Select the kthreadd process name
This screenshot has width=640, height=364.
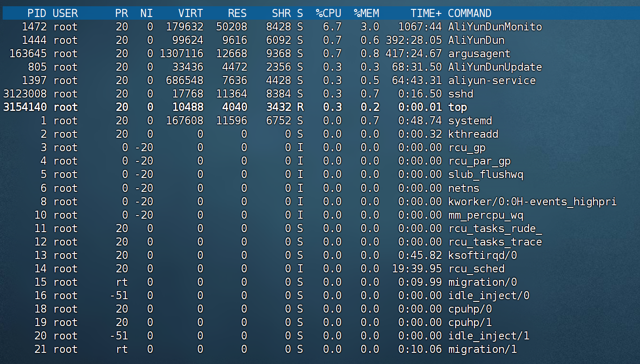pos(473,134)
